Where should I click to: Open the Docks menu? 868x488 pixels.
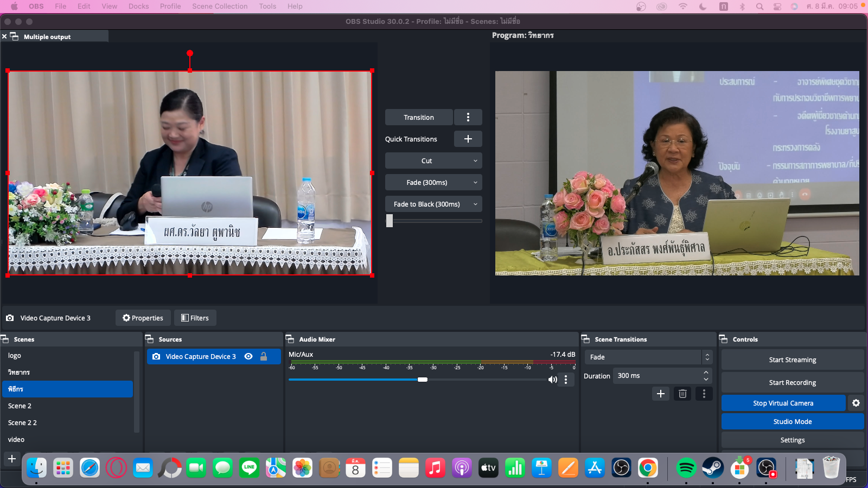pos(138,7)
